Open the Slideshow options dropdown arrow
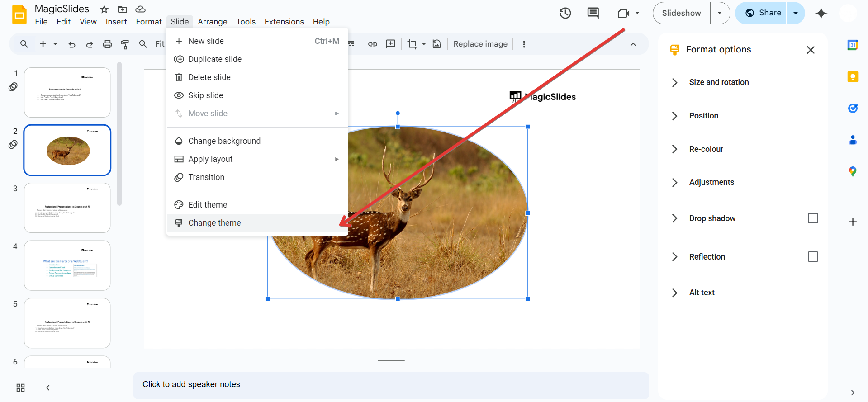The height and width of the screenshot is (402, 868). [x=720, y=13]
